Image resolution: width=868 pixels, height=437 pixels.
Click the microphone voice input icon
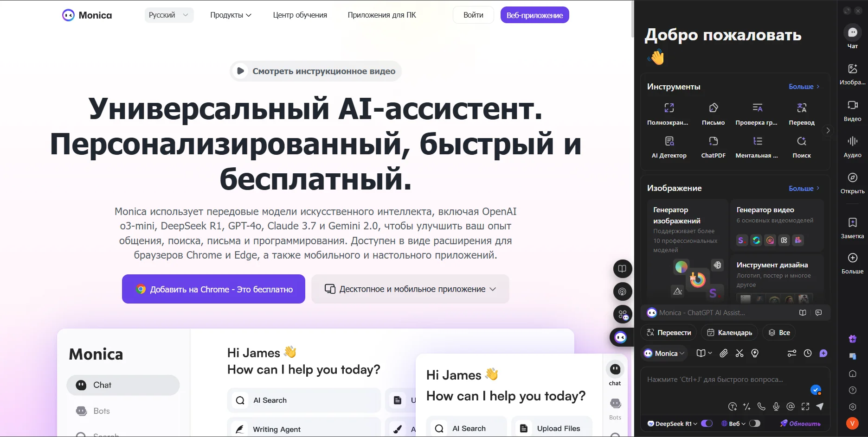(776, 406)
